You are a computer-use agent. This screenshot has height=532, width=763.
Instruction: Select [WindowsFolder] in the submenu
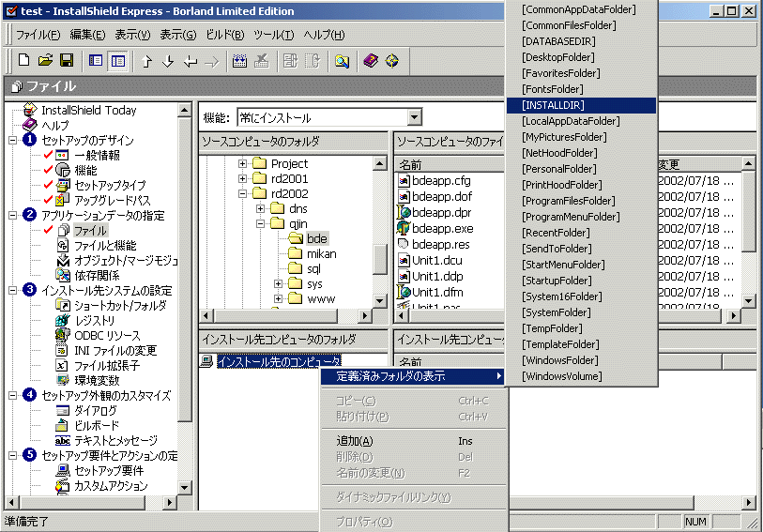click(x=582, y=361)
